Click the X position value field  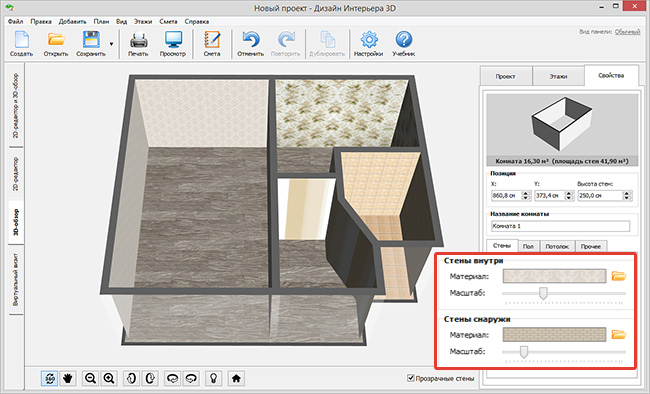pos(507,195)
